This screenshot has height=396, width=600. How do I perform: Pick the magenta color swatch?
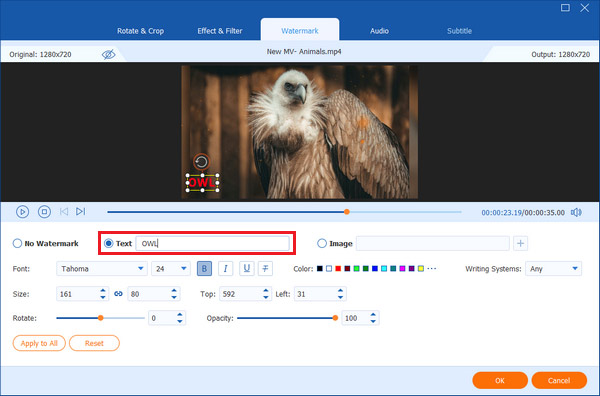pos(402,269)
